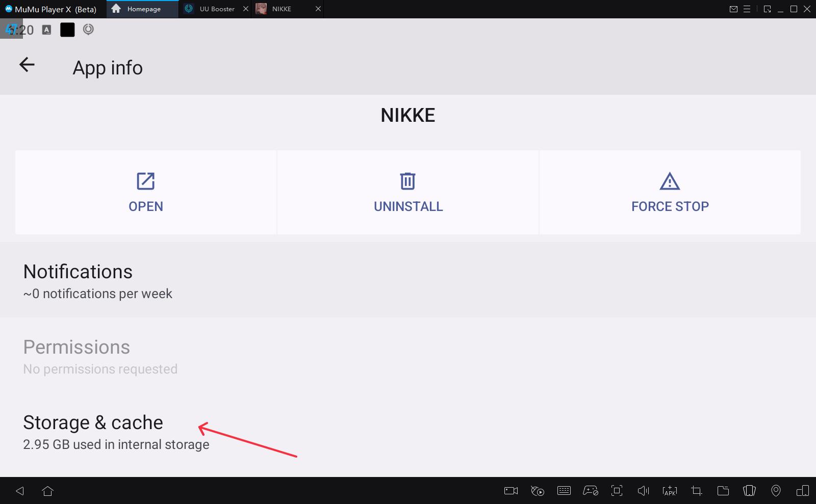Adjust volume via the speaker icon
The image size is (816, 504).
[x=643, y=491]
